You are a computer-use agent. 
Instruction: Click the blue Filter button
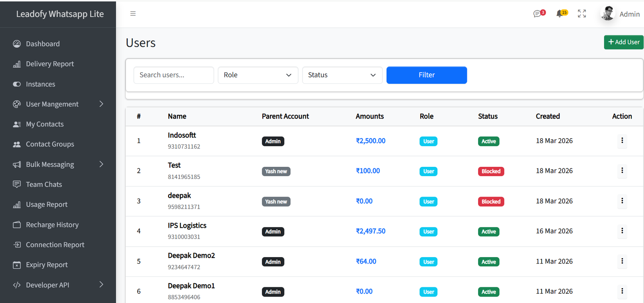click(x=427, y=75)
